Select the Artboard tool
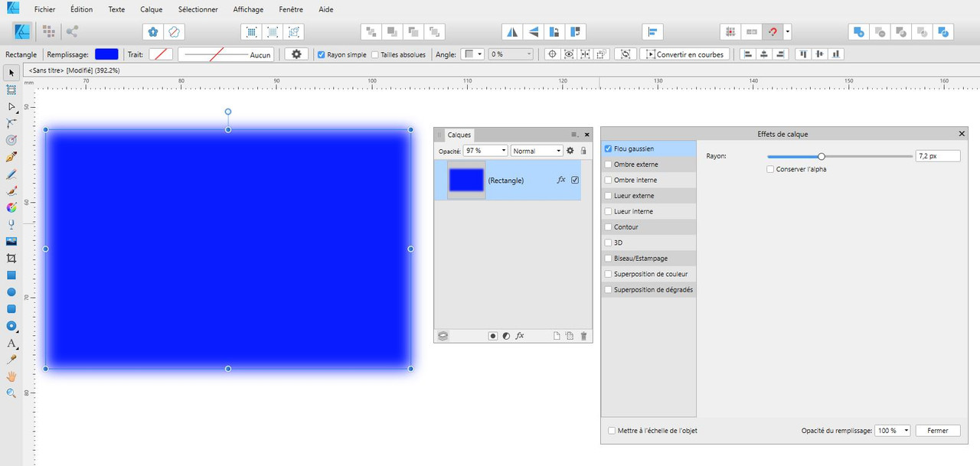This screenshot has height=466, width=980. coord(11,90)
